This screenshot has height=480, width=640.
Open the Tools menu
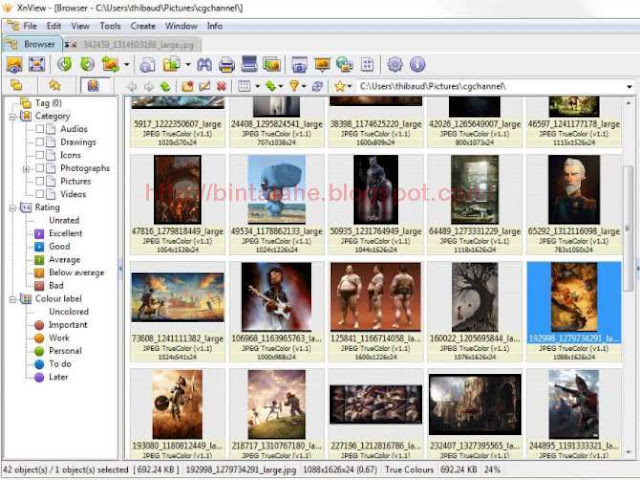click(x=110, y=26)
